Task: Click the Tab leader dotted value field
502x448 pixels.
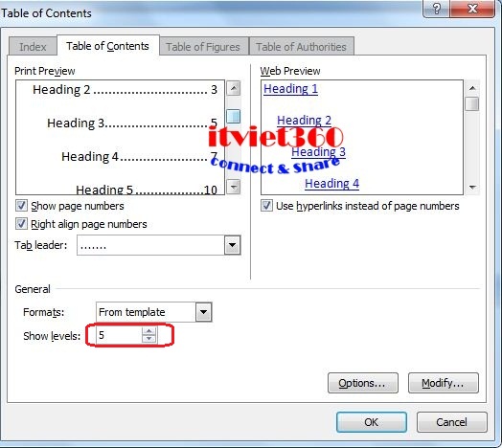Action: (x=150, y=245)
